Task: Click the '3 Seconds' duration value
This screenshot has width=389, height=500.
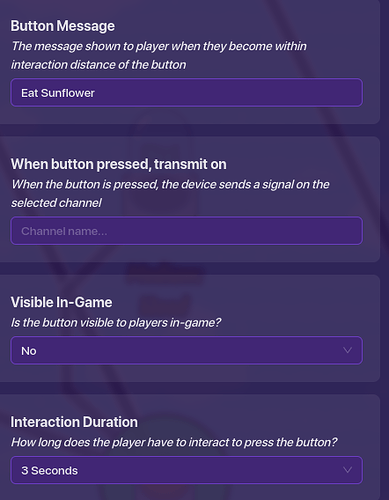Action: coord(50,471)
